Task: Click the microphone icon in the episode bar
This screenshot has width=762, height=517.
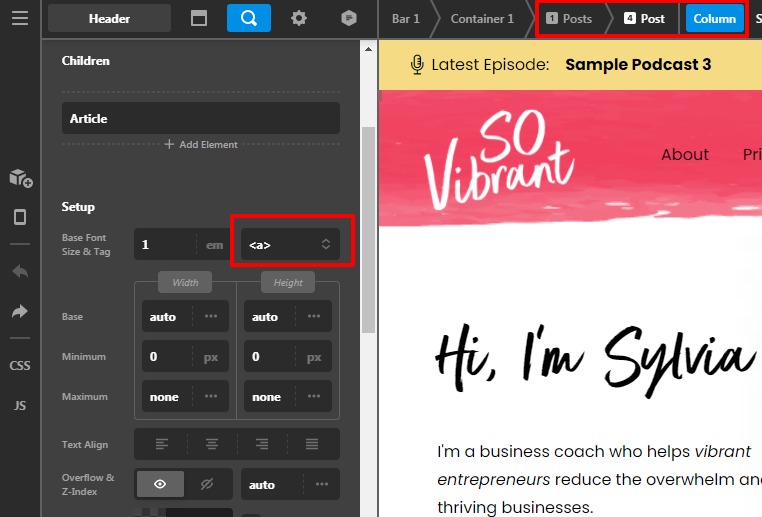Action: 417,65
